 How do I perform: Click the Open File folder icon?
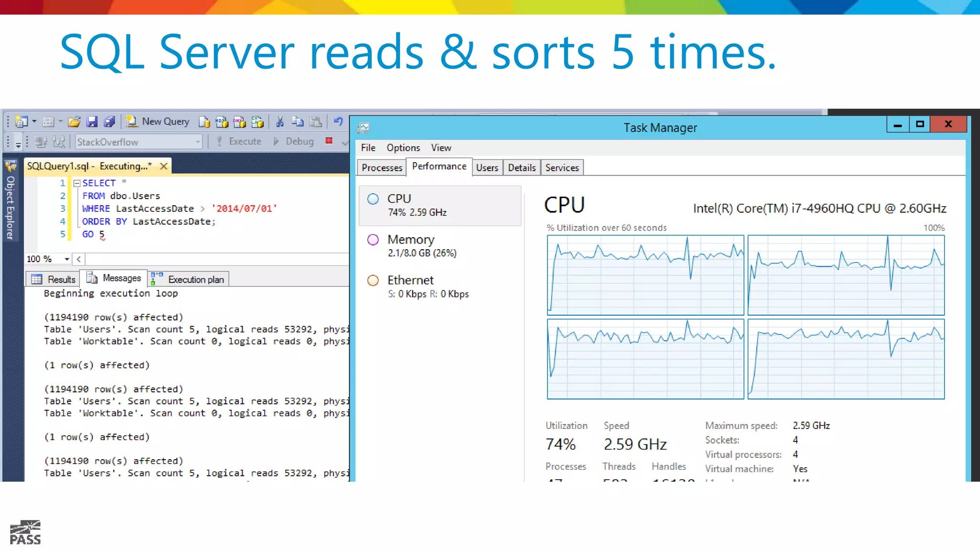tap(74, 122)
